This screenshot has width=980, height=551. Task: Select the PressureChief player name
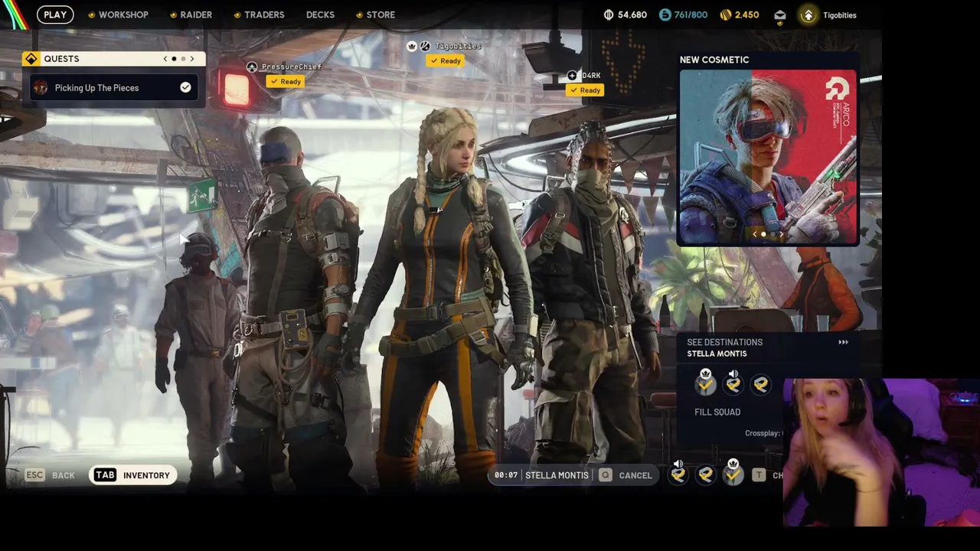tap(292, 67)
